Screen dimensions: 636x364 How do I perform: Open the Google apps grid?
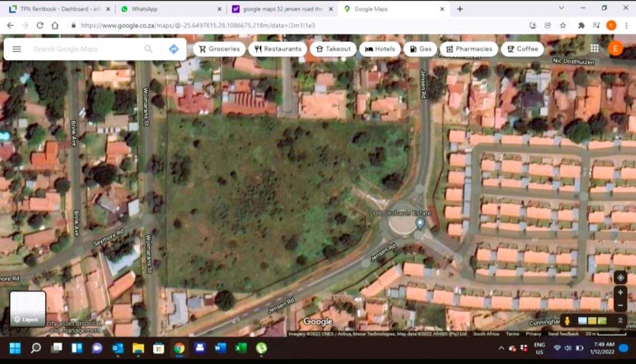(594, 48)
